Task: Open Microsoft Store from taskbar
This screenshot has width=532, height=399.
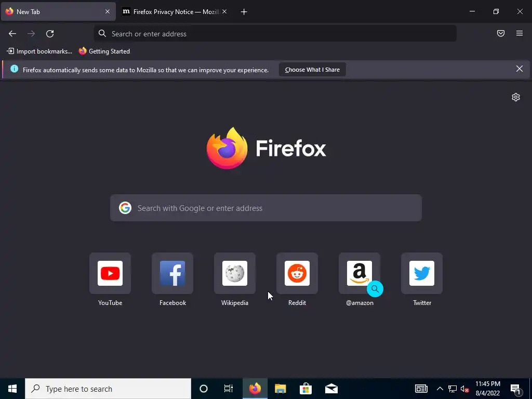Action: [305, 389]
